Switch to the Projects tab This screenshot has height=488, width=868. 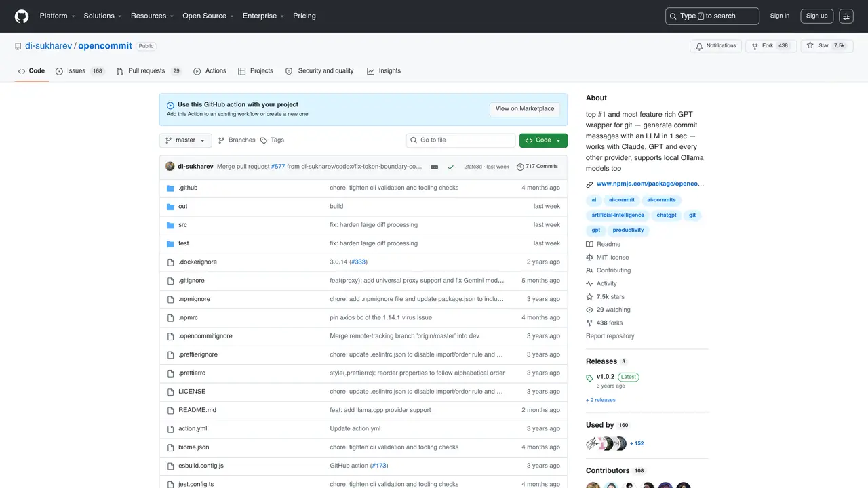(x=256, y=70)
